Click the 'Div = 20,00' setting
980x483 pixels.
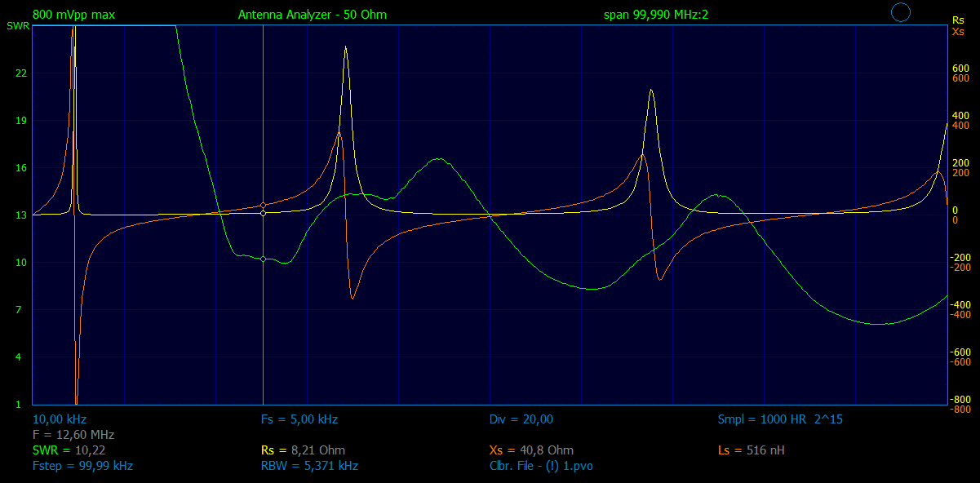pos(521,419)
